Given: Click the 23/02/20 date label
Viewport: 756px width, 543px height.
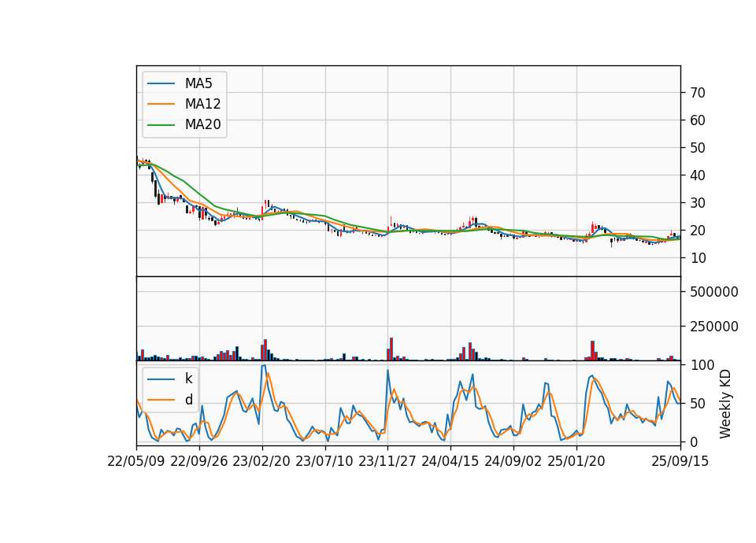Looking at the screenshot, I should pos(261,461).
